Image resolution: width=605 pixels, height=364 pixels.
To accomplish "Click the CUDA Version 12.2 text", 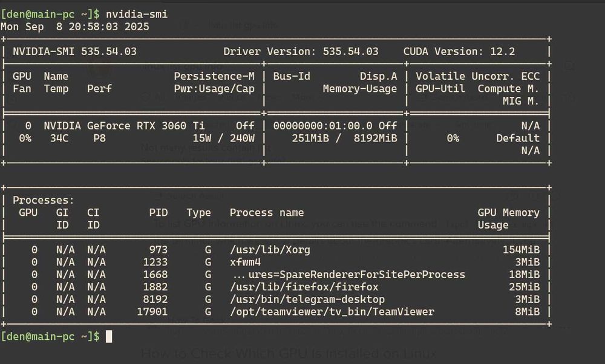I will click(x=459, y=51).
